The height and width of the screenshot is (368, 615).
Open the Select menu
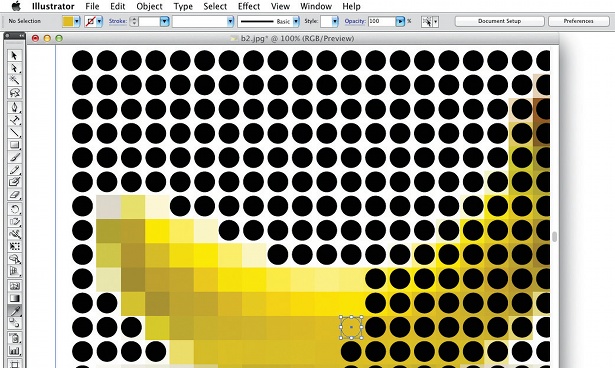click(x=215, y=6)
